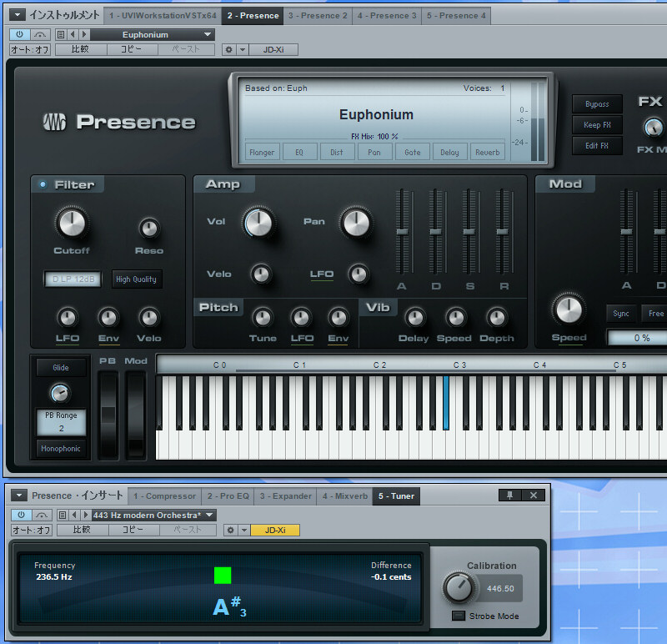Open instrument window menu arrow
The height and width of the screenshot is (644, 667).
tap(18, 15)
